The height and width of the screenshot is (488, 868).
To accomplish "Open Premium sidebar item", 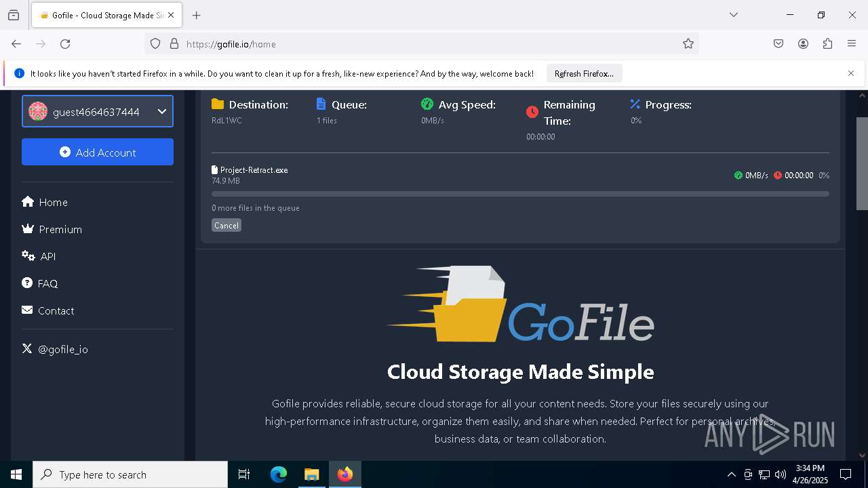I will point(52,229).
